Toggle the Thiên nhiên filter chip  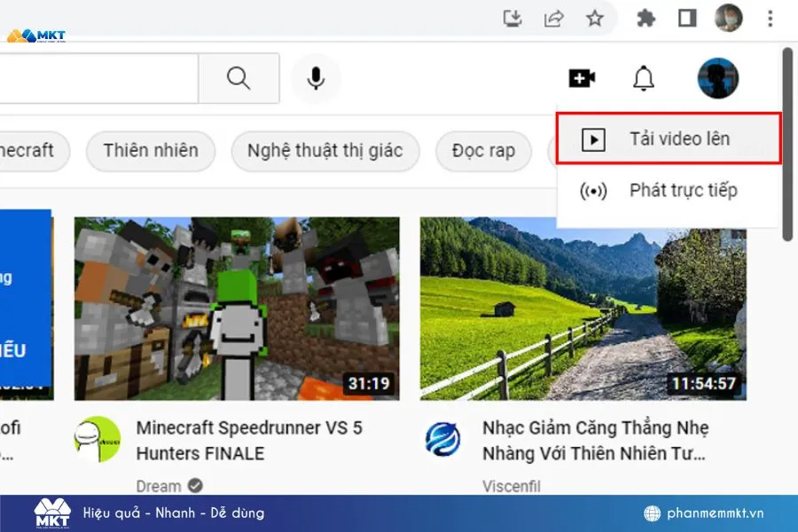point(151,151)
